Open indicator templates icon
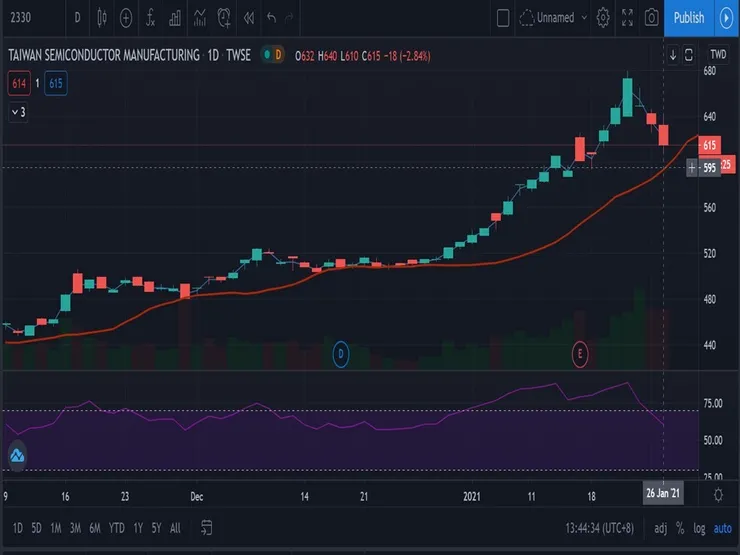 click(x=200, y=18)
